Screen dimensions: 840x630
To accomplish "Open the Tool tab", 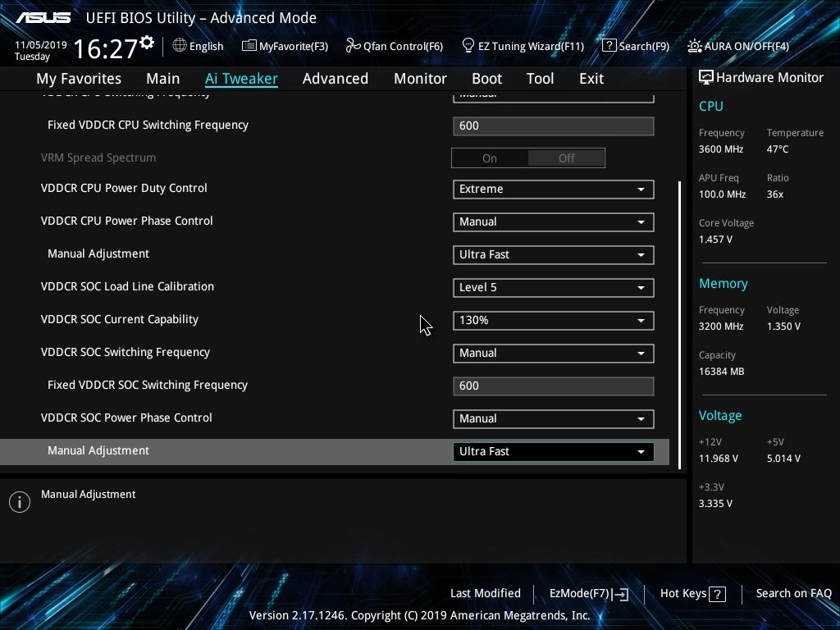I will (540, 79).
